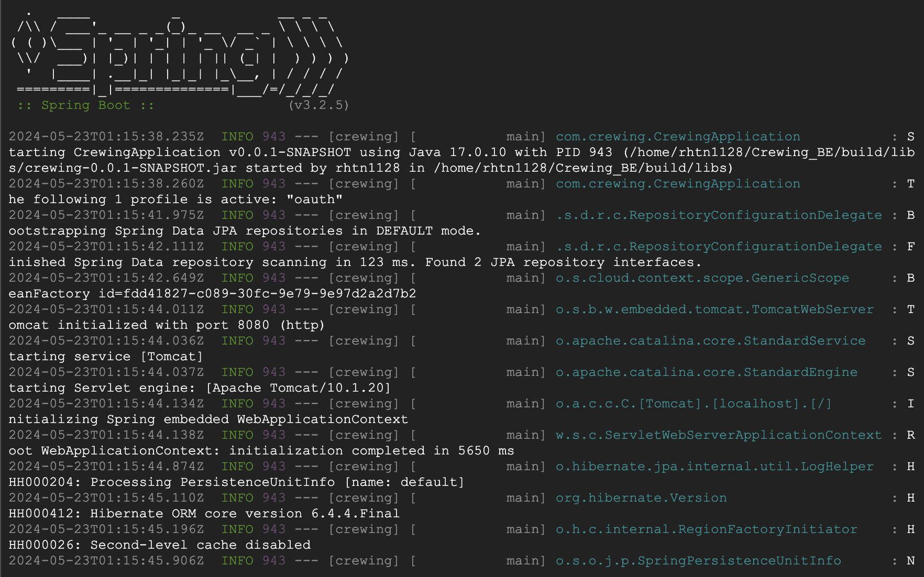Click the active profile text '"oauth"'
This screenshot has height=577, width=924.
(x=315, y=199)
